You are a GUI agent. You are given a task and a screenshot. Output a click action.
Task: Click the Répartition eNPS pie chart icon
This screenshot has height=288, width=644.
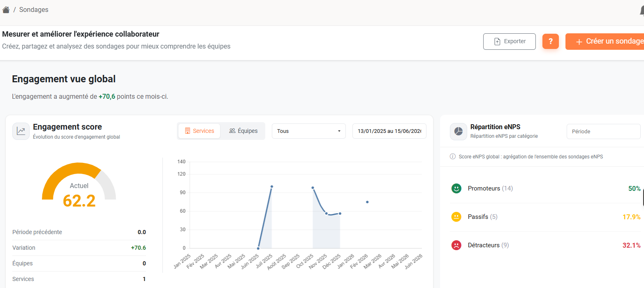tap(459, 131)
